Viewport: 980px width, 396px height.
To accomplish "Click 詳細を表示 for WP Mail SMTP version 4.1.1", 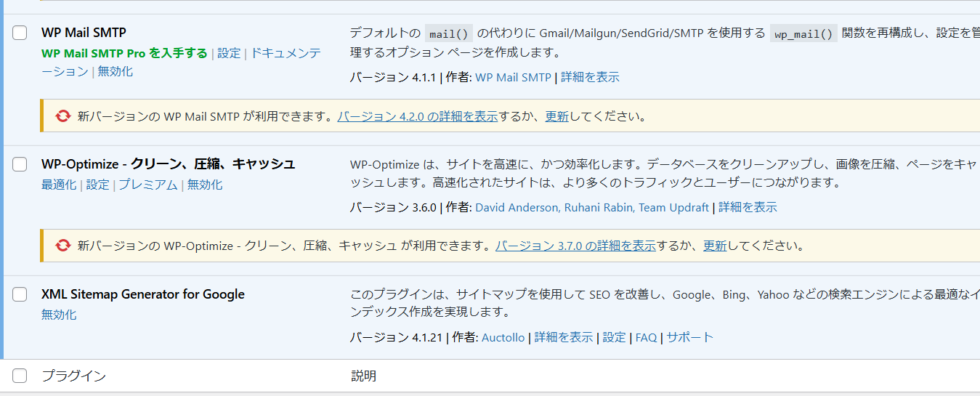I will coord(590,77).
